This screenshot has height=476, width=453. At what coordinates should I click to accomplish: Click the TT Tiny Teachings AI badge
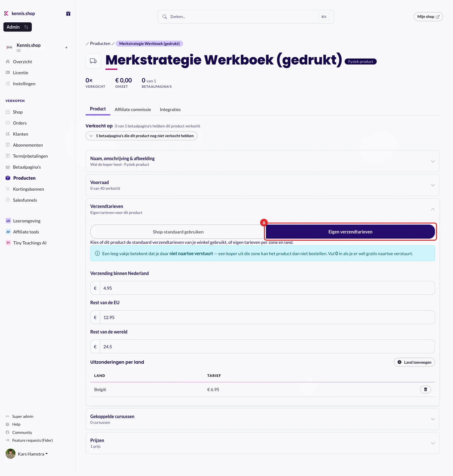point(8,243)
